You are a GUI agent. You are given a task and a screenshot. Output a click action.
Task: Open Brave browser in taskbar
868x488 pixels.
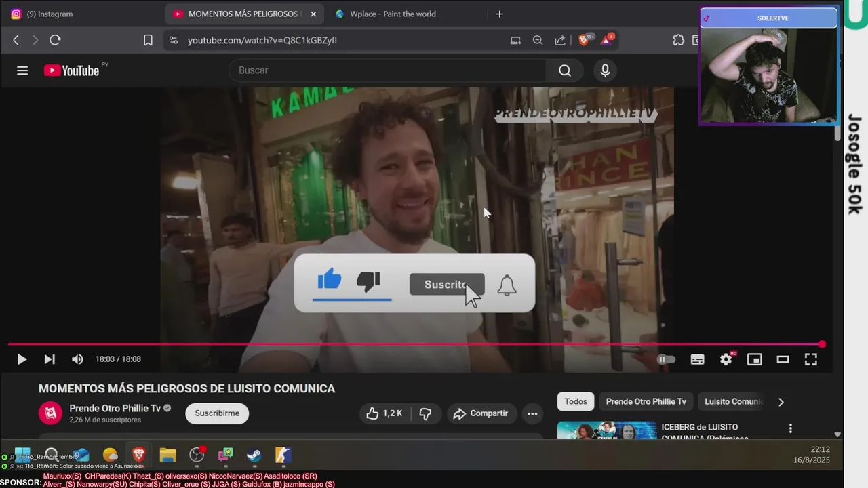(138, 454)
